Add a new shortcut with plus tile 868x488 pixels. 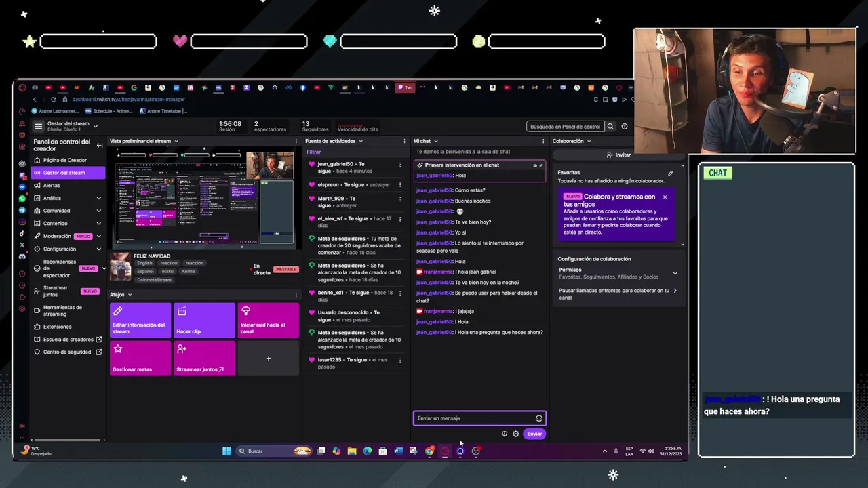point(269,358)
